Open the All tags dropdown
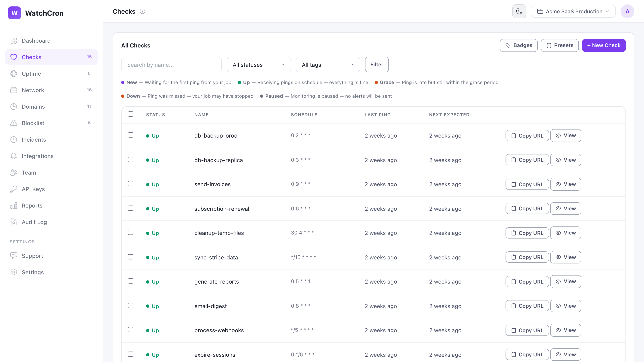 click(328, 65)
